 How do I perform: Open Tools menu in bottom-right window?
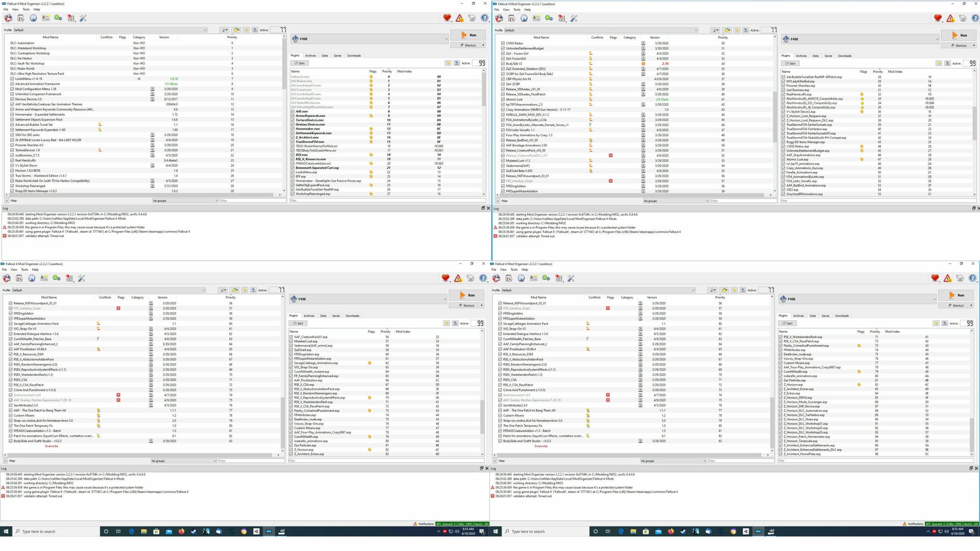pyautogui.click(x=514, y=269)
